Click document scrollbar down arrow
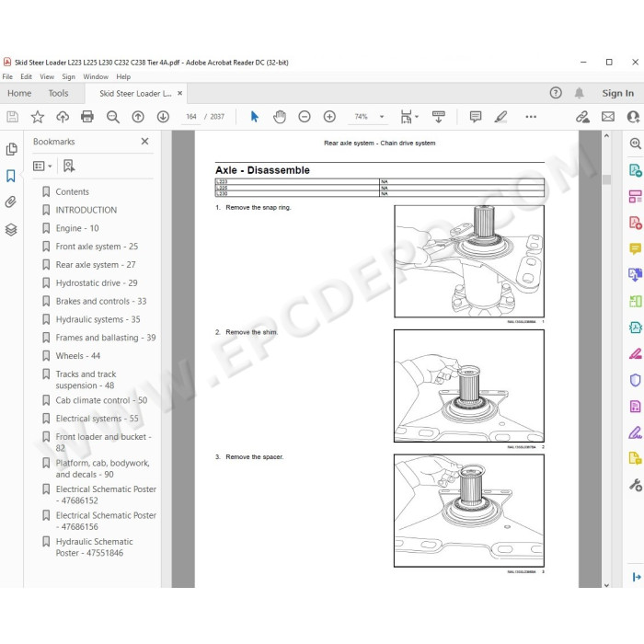This screenshot has height=644, width=644. (606, 585)
